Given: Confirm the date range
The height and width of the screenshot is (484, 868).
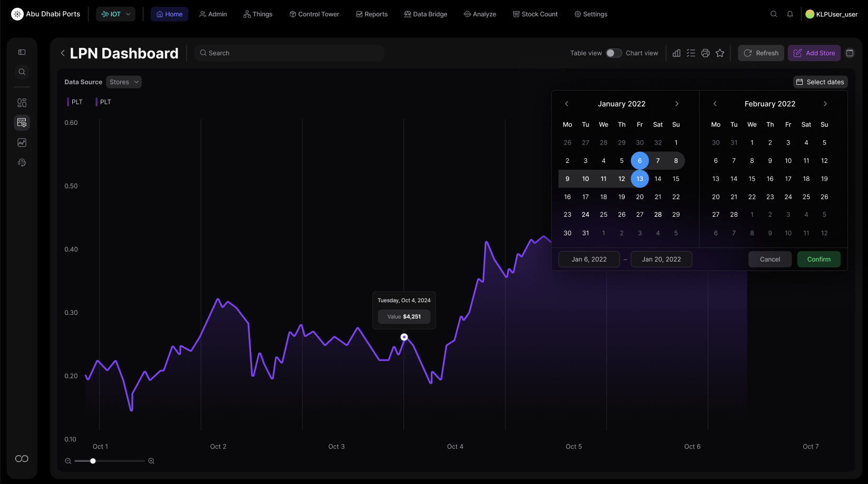Looking at the screenshot, I should [819, 259].
